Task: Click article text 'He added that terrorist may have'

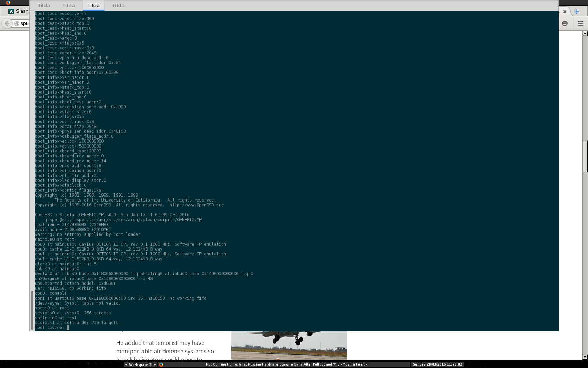Action: click(x=160, y=343)
